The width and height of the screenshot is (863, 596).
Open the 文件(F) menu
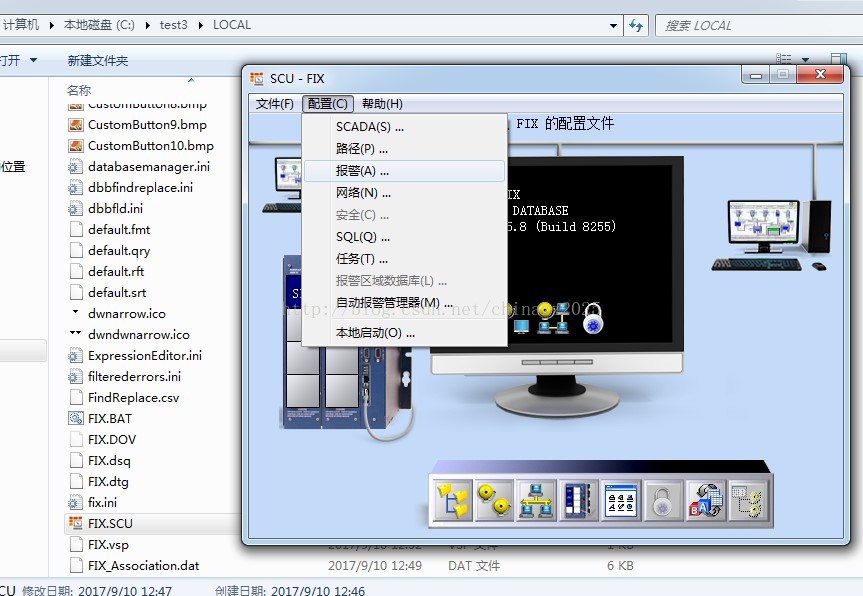point(275,103)
